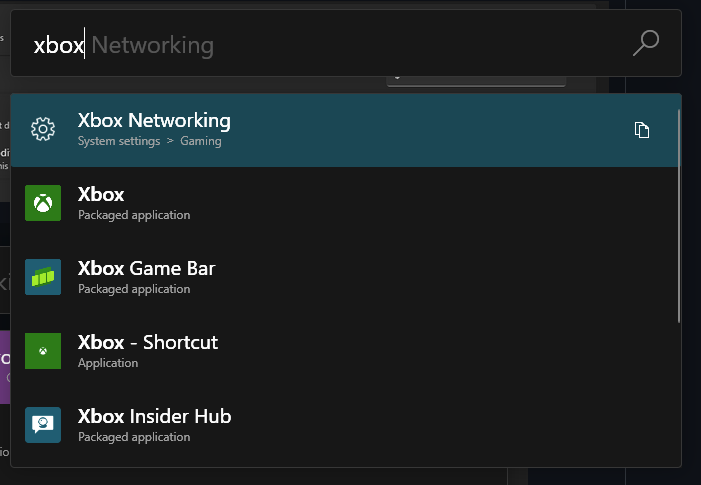The image size is (701, 485).
Task: Click the Xbox Game Bar icon
Action: (43, 277)
